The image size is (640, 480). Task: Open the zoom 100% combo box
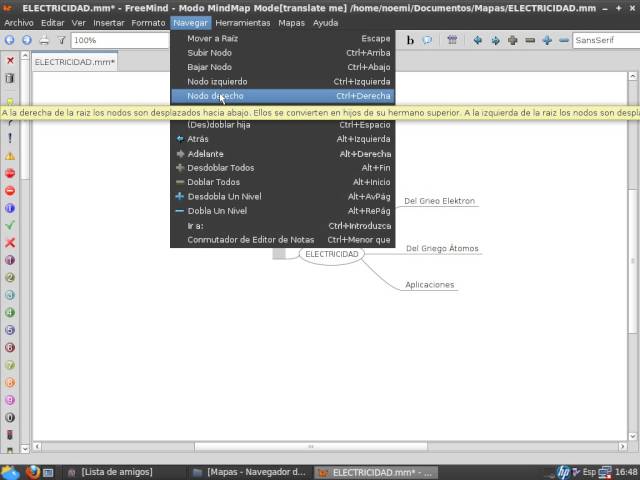[x=120, y=40]
